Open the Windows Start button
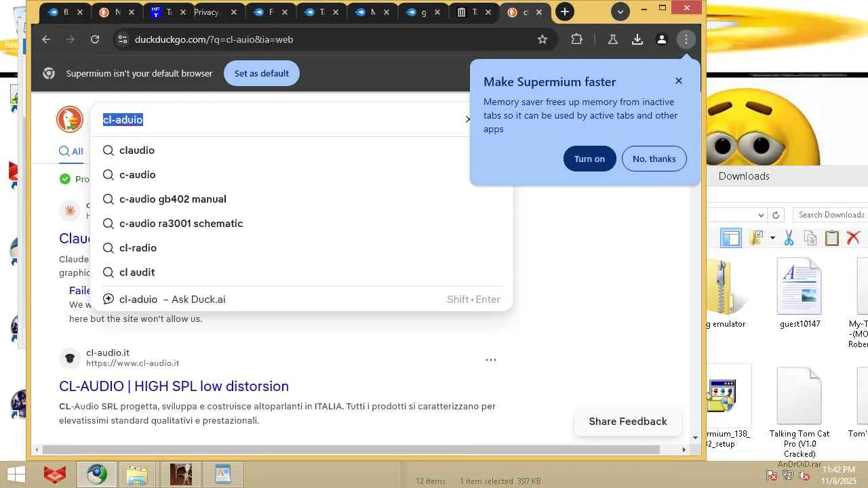868x488 pixels. 16,474
